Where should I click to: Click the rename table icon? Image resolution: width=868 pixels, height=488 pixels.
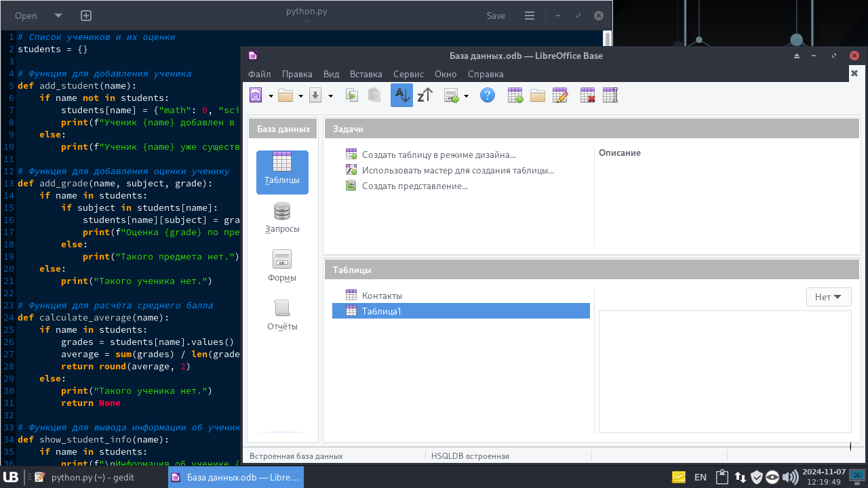(610, 96)
